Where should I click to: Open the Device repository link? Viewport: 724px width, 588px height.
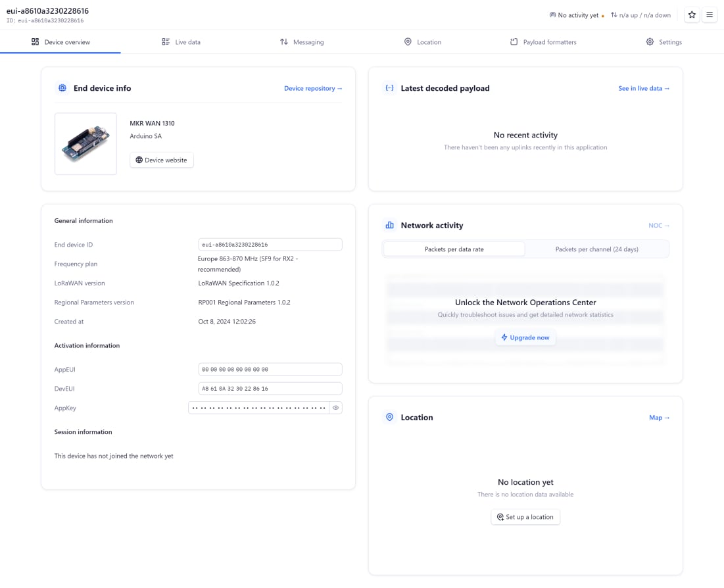313,87
